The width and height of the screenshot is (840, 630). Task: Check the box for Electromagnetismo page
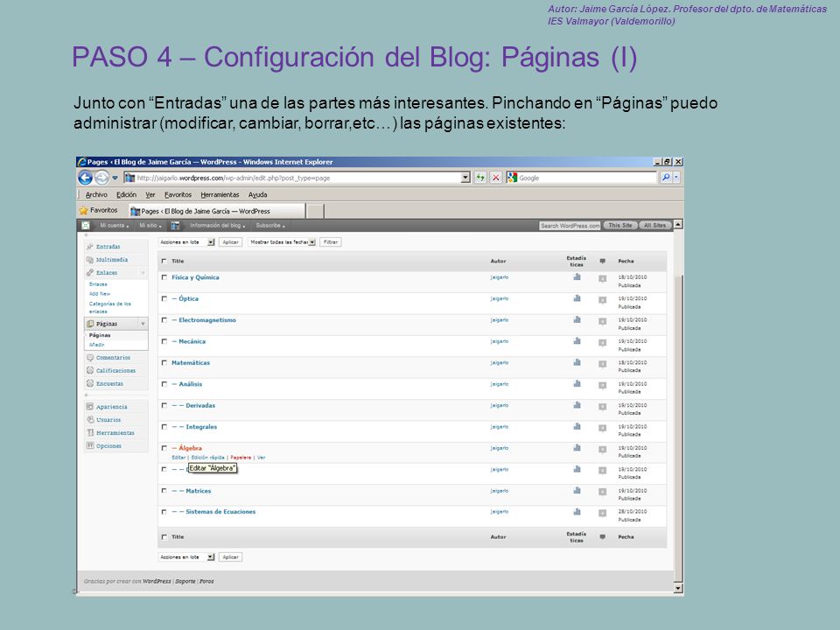[x=164, y=320]
